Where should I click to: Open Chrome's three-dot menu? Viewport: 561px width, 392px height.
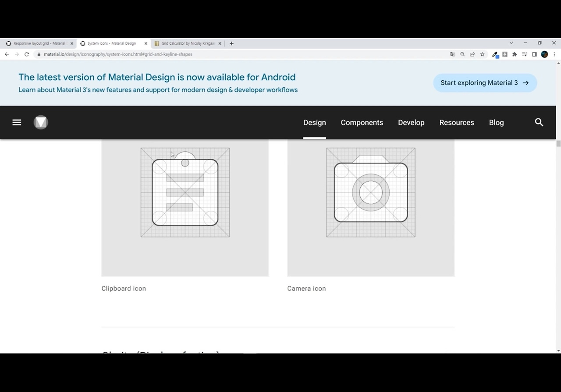[554, 54]
